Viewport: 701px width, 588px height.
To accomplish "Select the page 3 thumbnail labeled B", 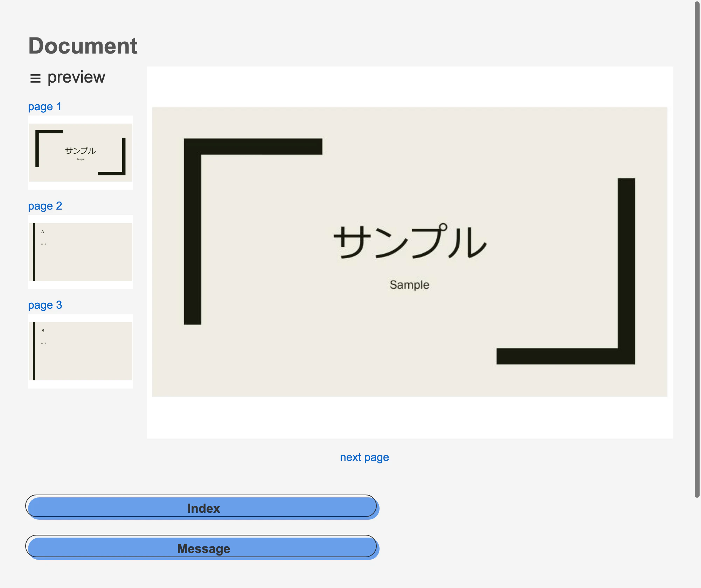I will [x=81, y=351].
